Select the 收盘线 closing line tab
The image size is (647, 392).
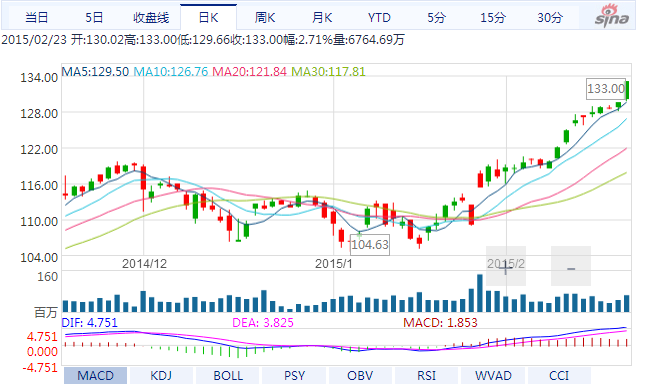click(151, 18)
